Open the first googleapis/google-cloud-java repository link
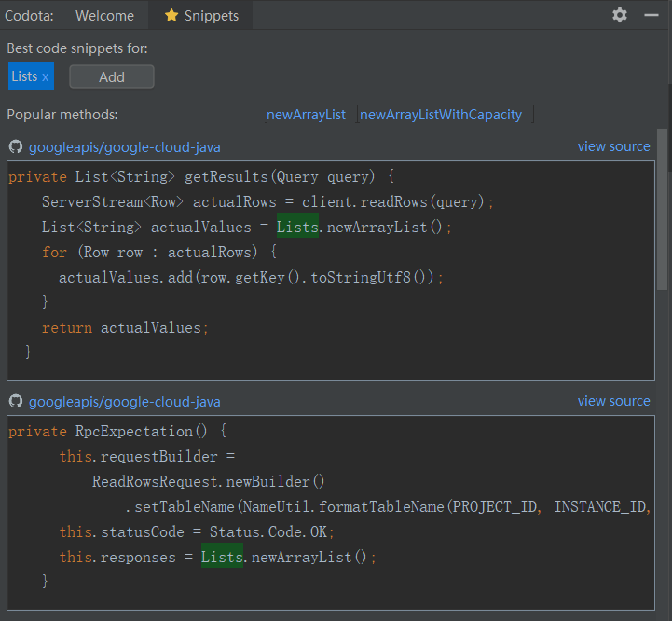672x621 pixels. (x=125, y=147)
